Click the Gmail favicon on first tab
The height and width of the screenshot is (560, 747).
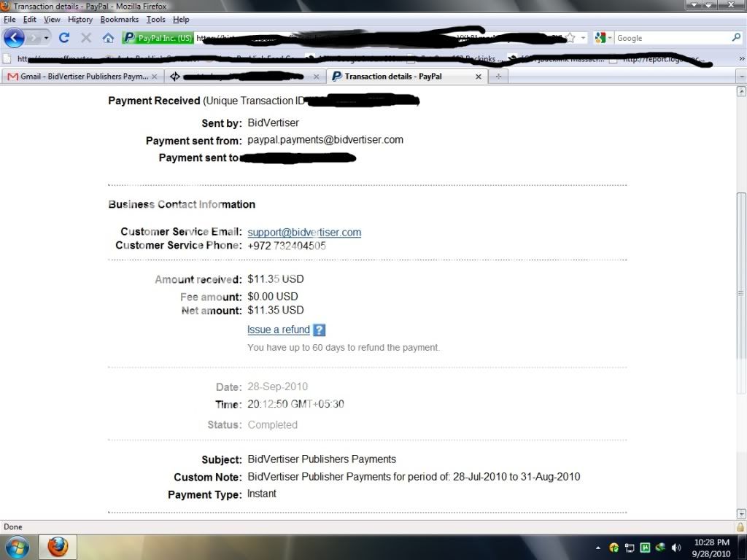click(x=13, y=76)
